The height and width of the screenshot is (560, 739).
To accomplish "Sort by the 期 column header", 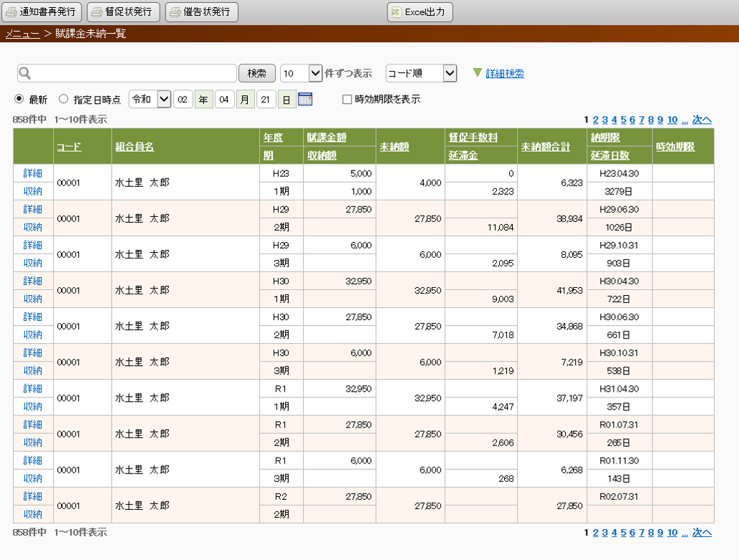I will coord(268,155).
